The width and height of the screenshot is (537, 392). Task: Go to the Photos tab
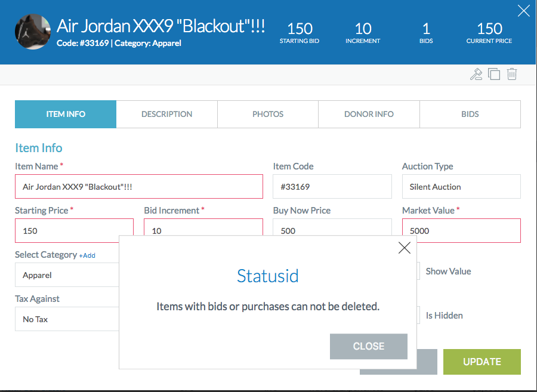coord(268,114)
